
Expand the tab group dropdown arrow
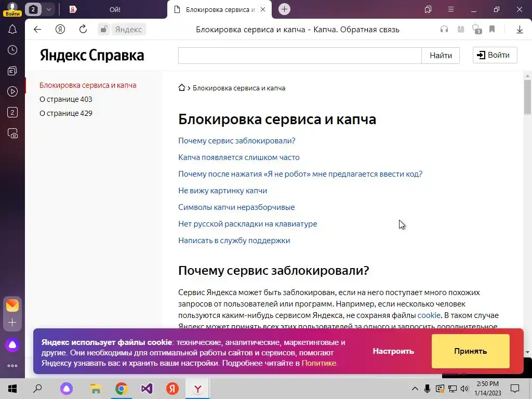pyautogui.click(x=49, y=9)
